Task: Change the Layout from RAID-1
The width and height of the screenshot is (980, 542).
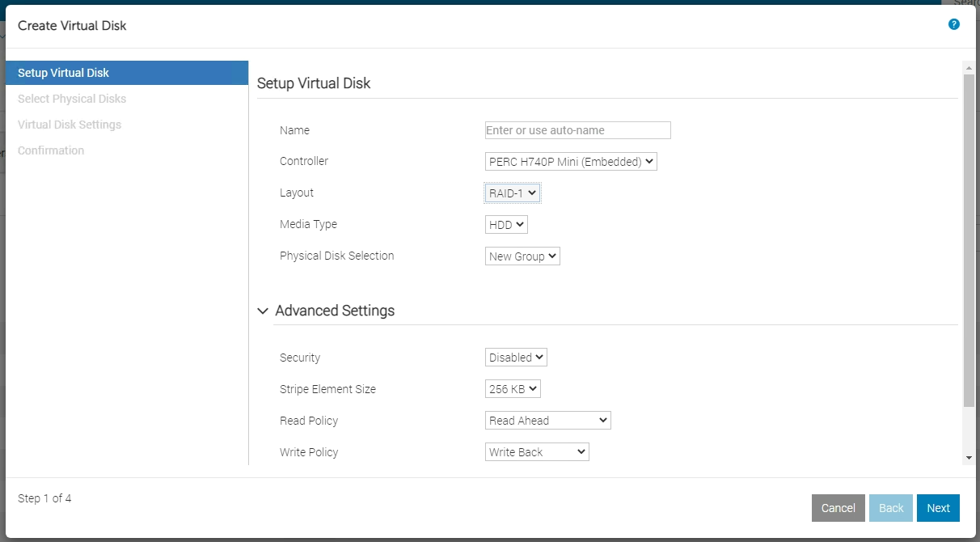Action: point(512,193)
